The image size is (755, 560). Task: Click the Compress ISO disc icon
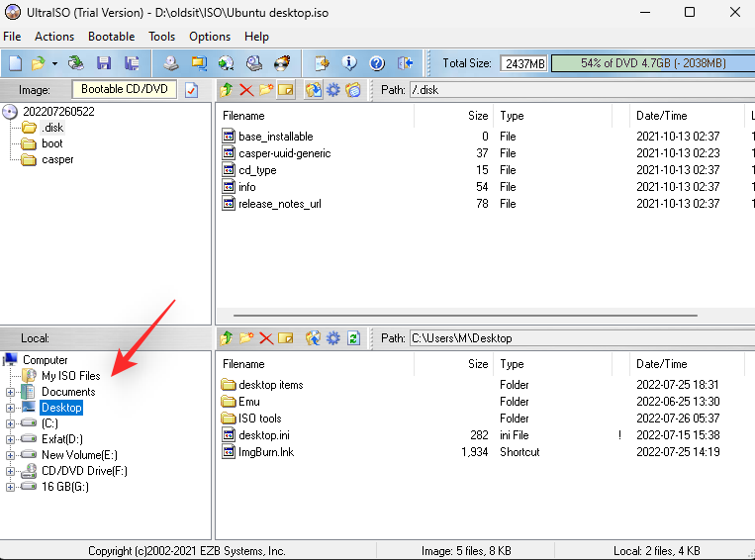coord(226,63)
